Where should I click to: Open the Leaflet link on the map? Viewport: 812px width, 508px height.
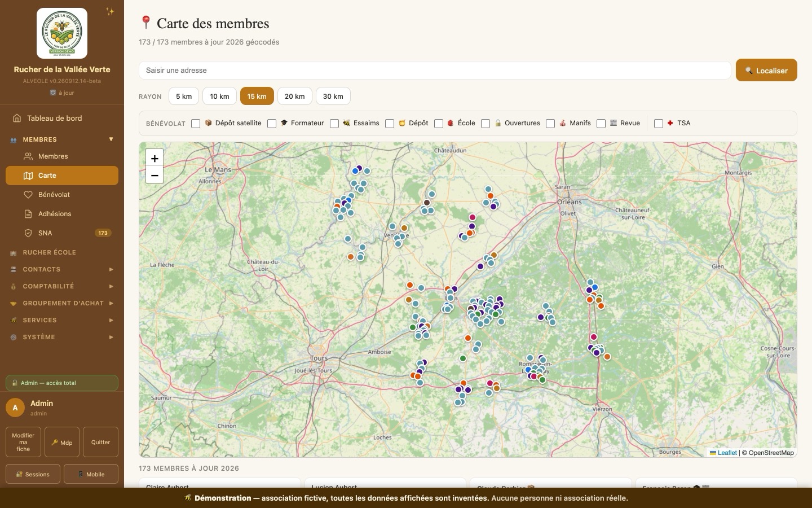click(723, 453)
